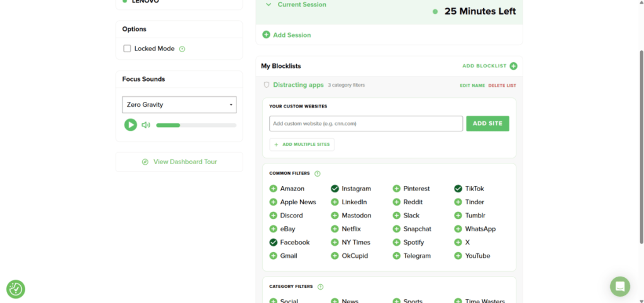Click the plus icon beside Netflix
Image resolution: width=644 pixels, height=303 pixels.
pos(335,229)
